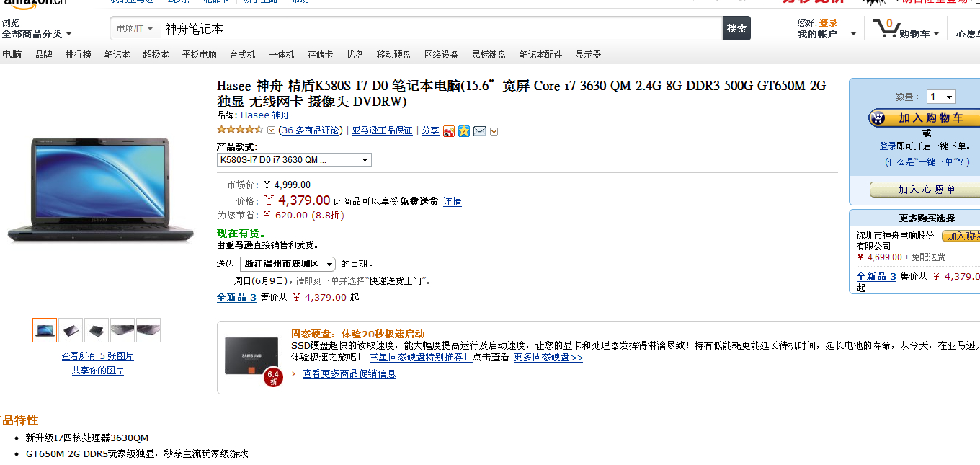Open the 笔记本 navigation menu item
This screenshot has width=980, height=465.
(117, 55)
